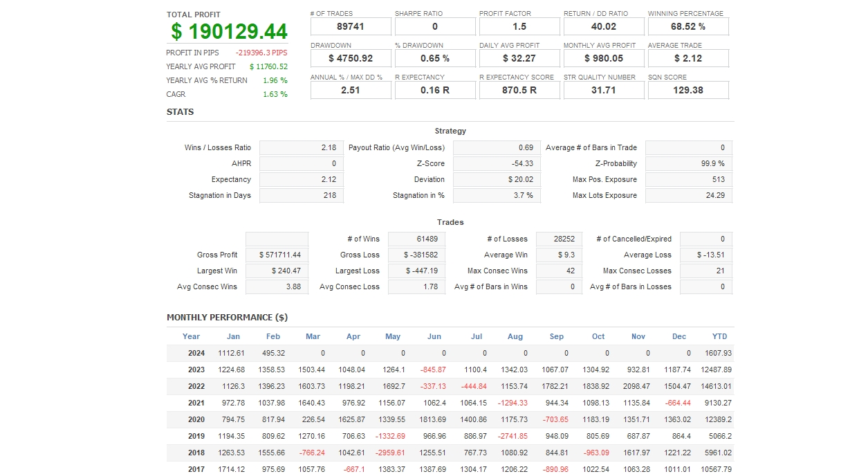Select the Jan column header
Image resolution: width=868 pixels, height=474 pixels.
(234, 336)
